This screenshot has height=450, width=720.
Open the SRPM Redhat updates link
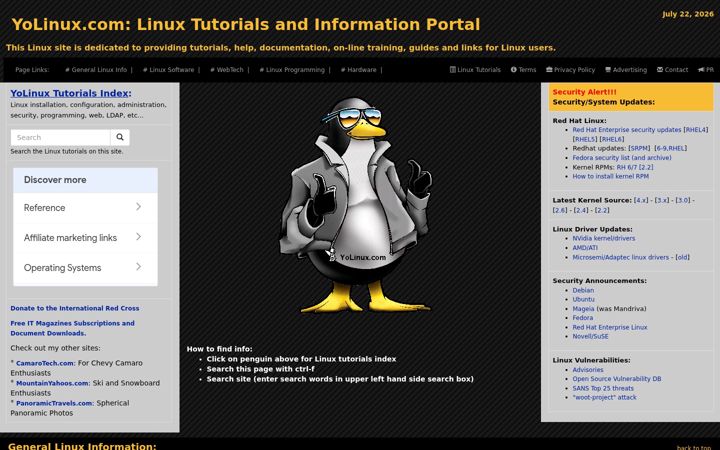tap(639, 148)
